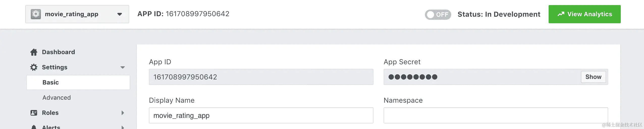Click the Roles ID card icon
This screenshot has height=129, width=644.
pos(34,113)
